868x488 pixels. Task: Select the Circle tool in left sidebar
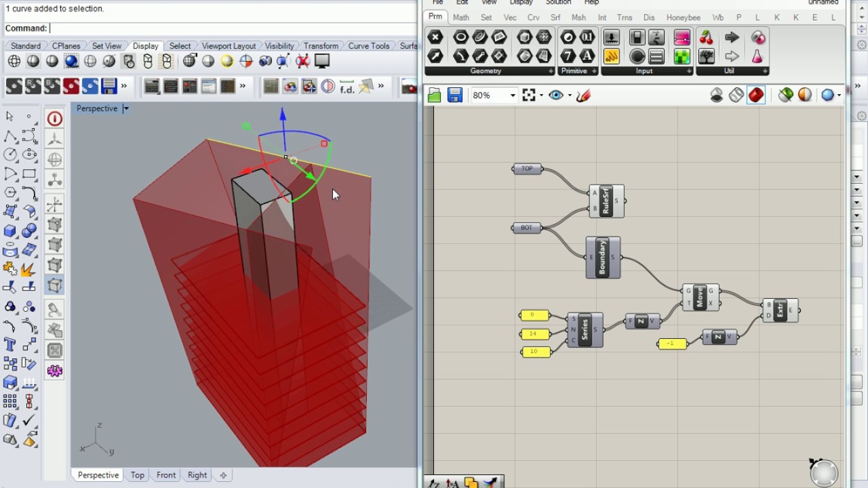coord(10,155)
